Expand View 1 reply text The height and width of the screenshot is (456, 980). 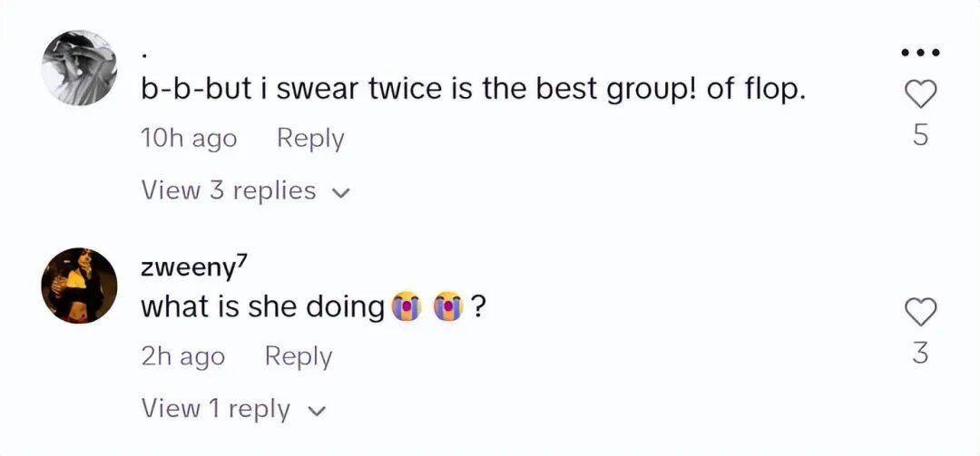point(216,409)
